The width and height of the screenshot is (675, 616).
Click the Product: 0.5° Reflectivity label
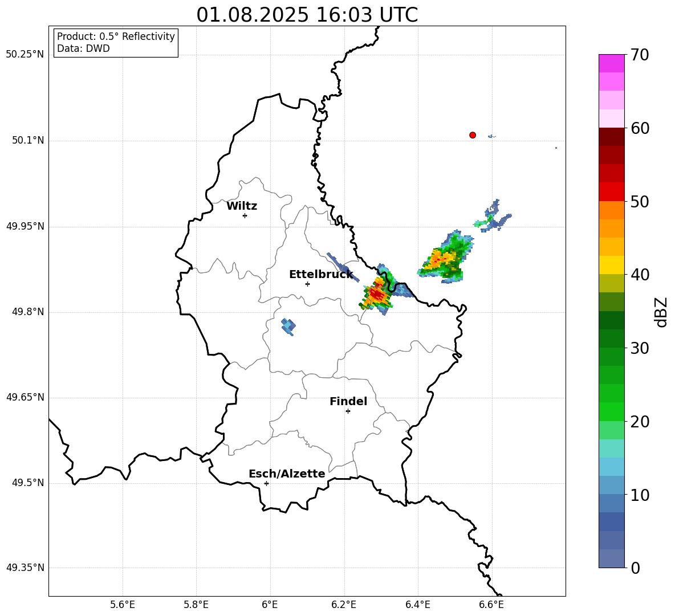[x=116, y=36]
